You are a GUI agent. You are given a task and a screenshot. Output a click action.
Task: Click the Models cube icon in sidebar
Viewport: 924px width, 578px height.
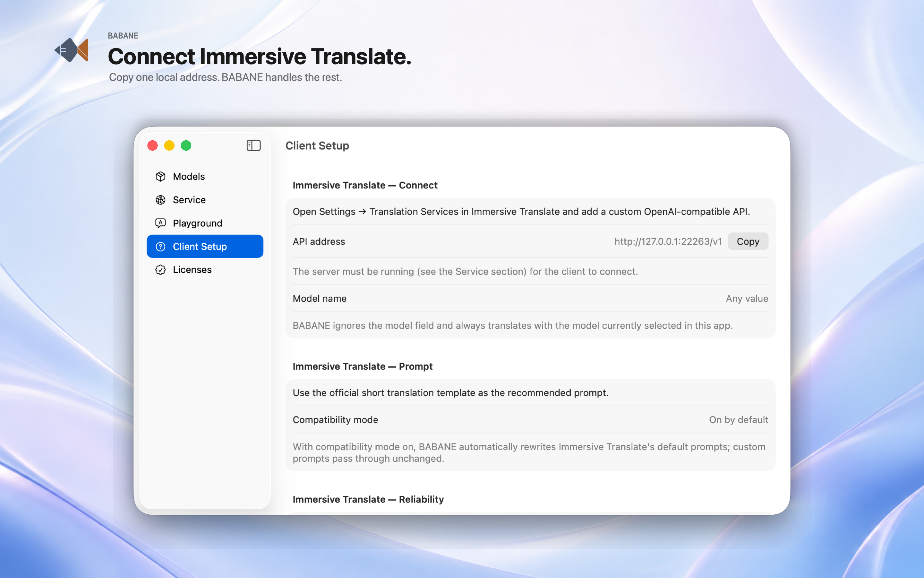click(x=160, y=176)
